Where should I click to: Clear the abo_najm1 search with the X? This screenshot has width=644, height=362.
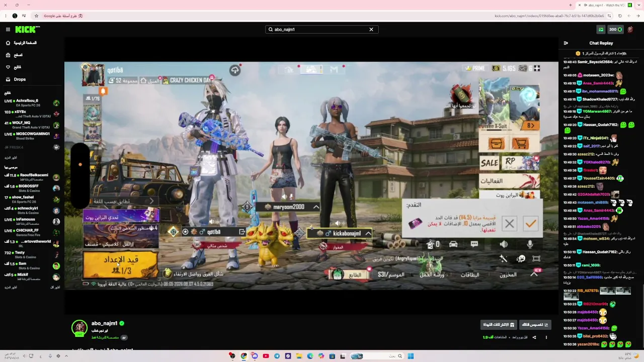pyautogui.click(x=371, y=29)
